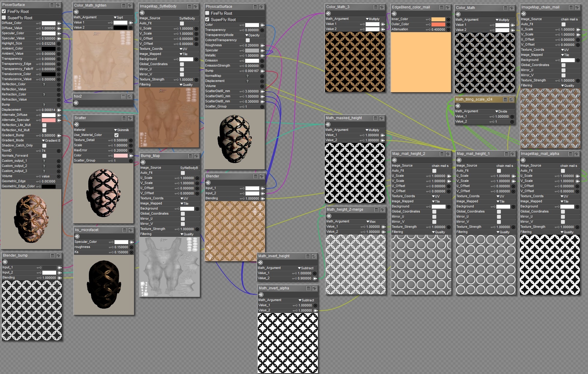Click Image_Source in ImageMap_chain_mail node
The image size is (588, 374).
[x=569, y=19]
